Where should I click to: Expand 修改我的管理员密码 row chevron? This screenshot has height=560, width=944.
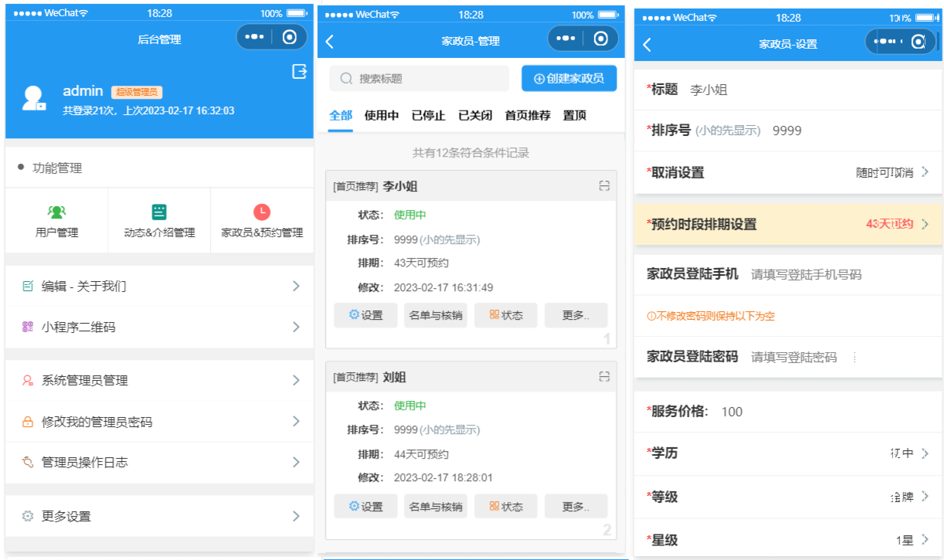296,421
